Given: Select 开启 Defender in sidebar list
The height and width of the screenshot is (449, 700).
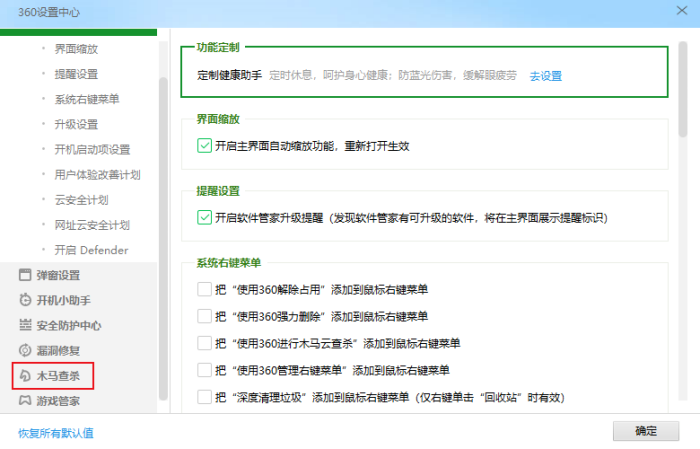Looking at the screenshot, I should pyautogui.click(x=91, y=249).
